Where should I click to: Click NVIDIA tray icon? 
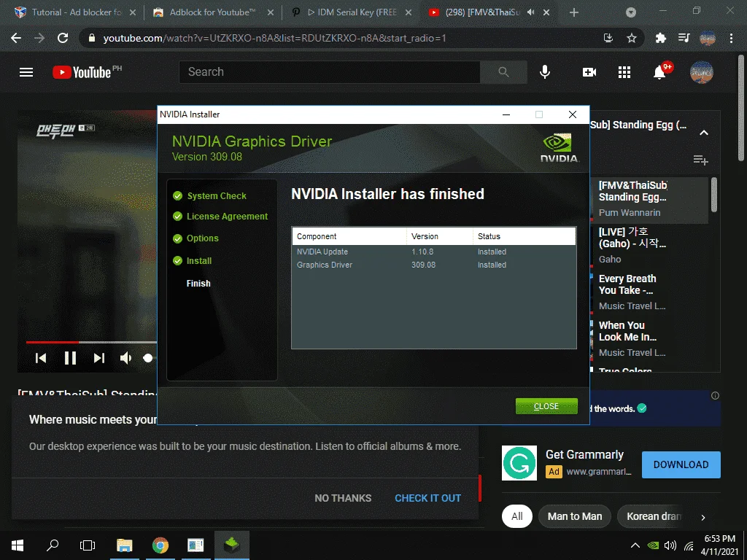[653, 545]
